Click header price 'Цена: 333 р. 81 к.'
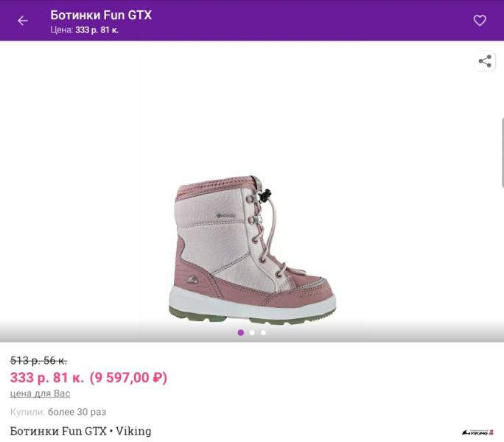The height and width of the screenshot is (442, 504). click(85, 30)
